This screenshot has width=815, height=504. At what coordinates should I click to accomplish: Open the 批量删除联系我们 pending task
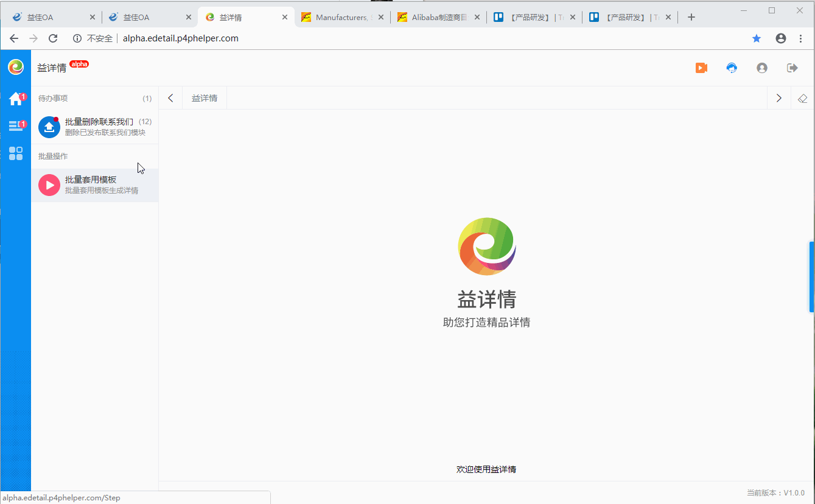click(x=95, y=125)
